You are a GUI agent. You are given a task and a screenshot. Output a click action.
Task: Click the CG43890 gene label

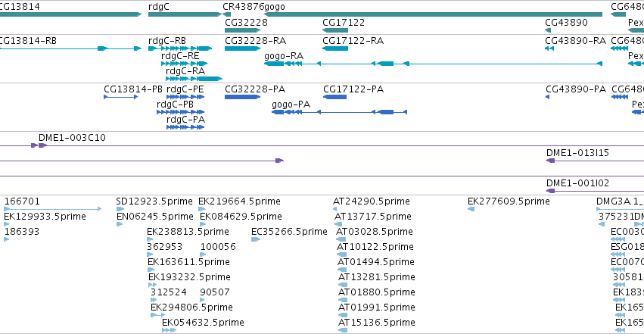[566, 23]
